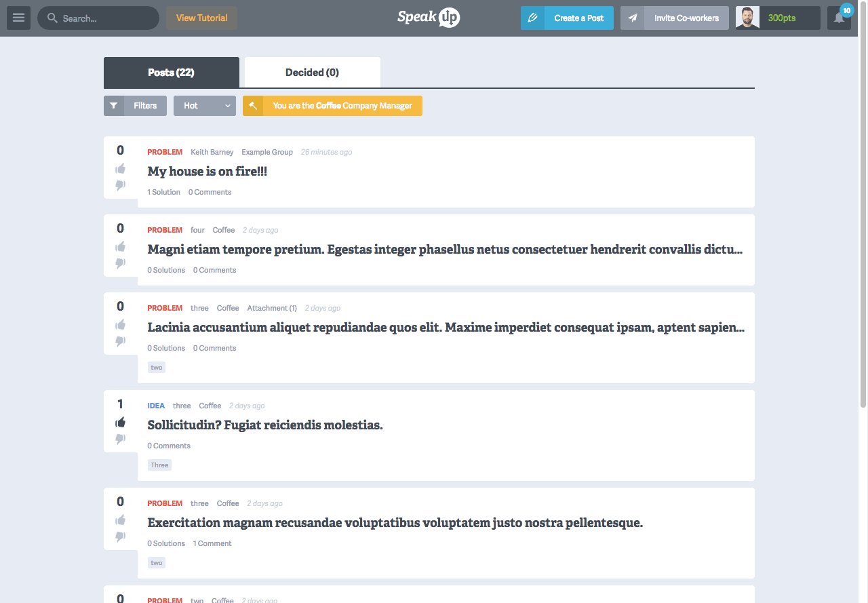
Task: Click 'Attachment (1)' on Lacinia post
Action: pyautogui.click(x=272, y=308)
